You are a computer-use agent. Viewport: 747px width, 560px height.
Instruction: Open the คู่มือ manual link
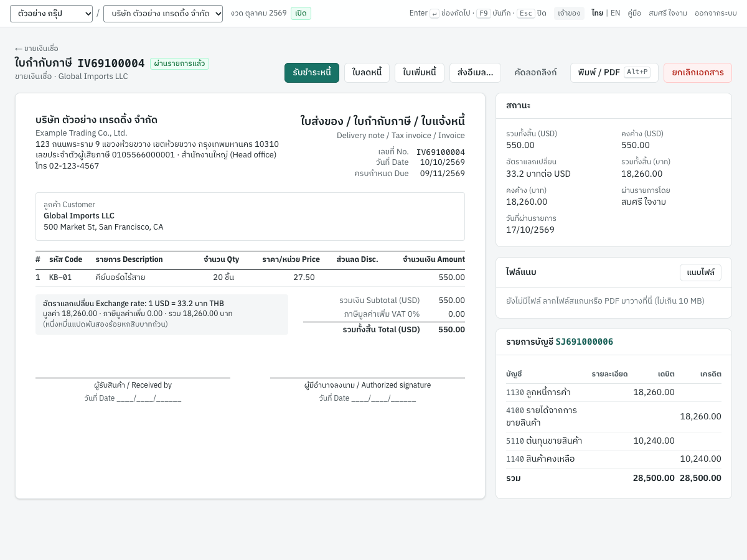634,13
